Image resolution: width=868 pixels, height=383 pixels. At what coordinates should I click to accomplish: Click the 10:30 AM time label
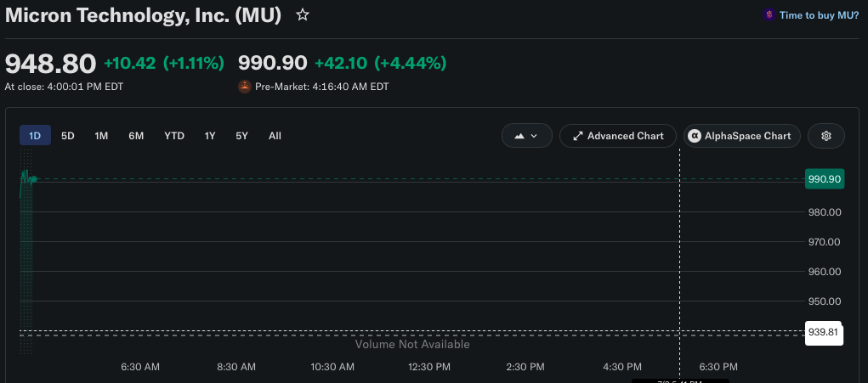[x=332, y=367]
